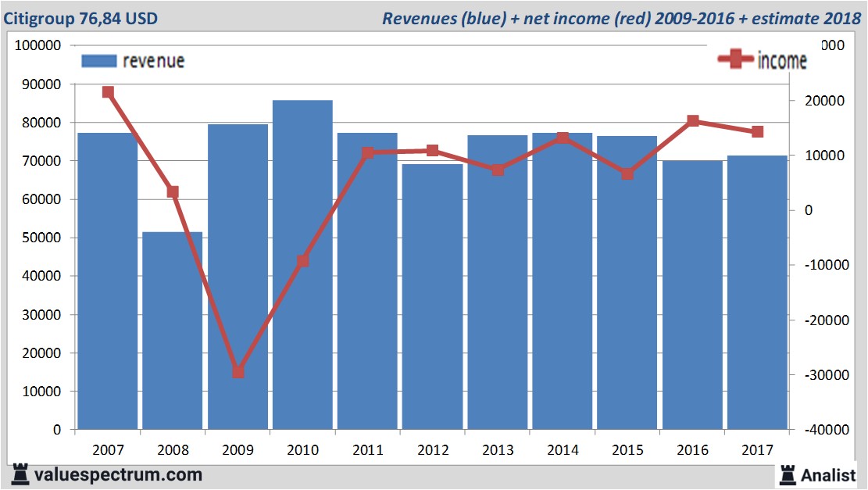Image resolution: width=868 pixels, height=490 pixels.
Task: Click the -40000 label on the right axis
Action: click(827, 430)
